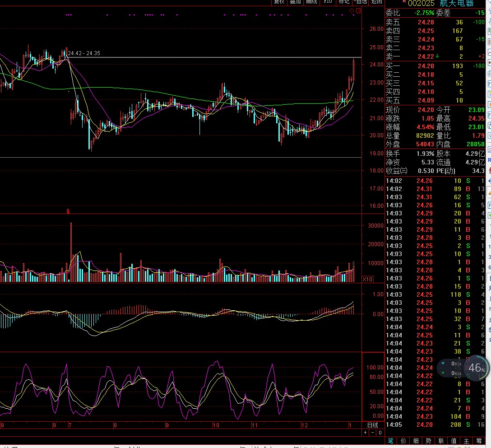
Task: Switch to the 笔 tick tab
Action: pyautogui.click(x=391, y=441)
